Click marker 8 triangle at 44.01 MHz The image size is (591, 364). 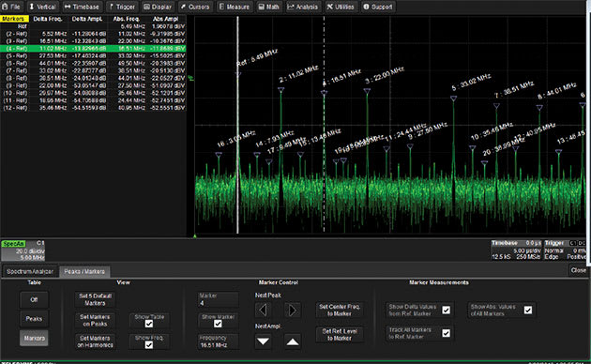pos(539,107)
